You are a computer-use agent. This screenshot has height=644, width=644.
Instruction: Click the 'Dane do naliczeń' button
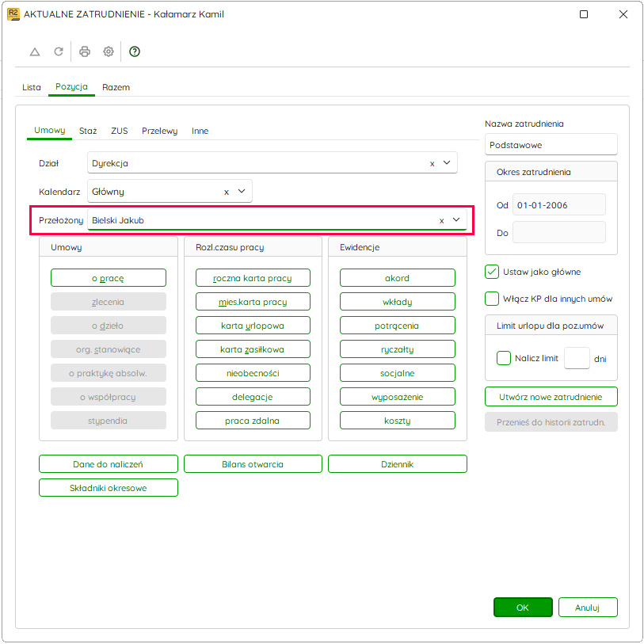[109, 464]
